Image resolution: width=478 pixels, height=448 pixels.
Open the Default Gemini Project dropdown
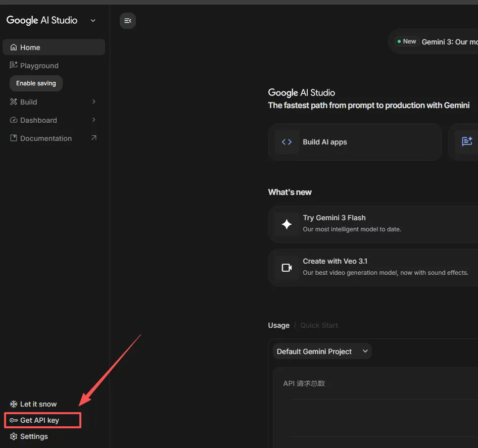point(322,352)
